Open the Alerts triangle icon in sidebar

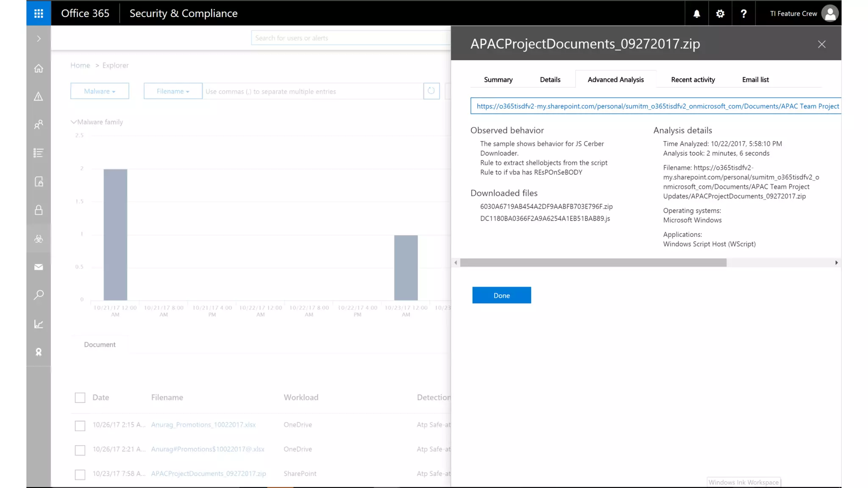(39, 97)
